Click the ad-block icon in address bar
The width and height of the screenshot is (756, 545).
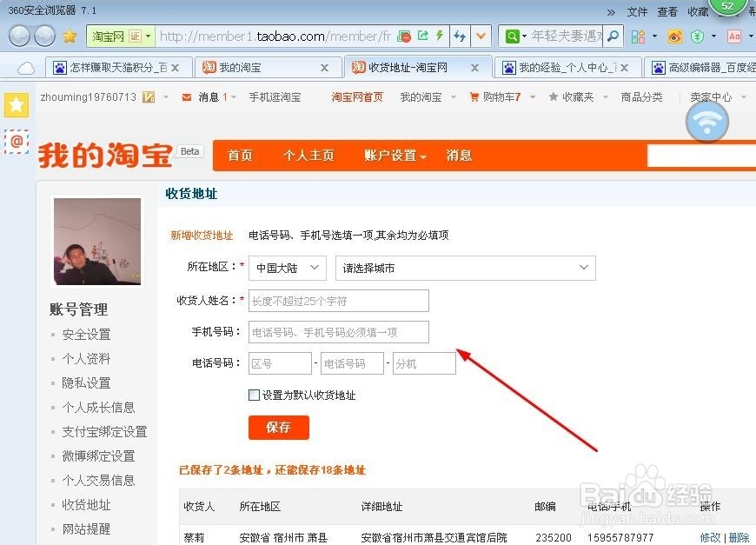404,37
